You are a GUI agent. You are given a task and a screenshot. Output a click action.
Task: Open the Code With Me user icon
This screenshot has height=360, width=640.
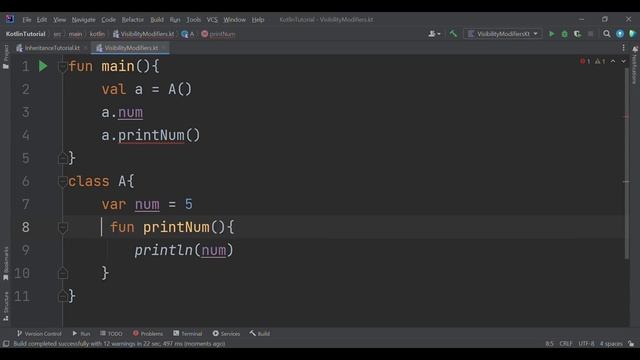434,34
